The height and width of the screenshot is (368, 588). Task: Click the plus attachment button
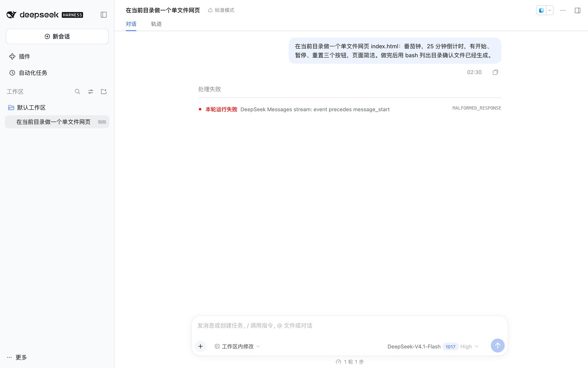pos(200,346)
